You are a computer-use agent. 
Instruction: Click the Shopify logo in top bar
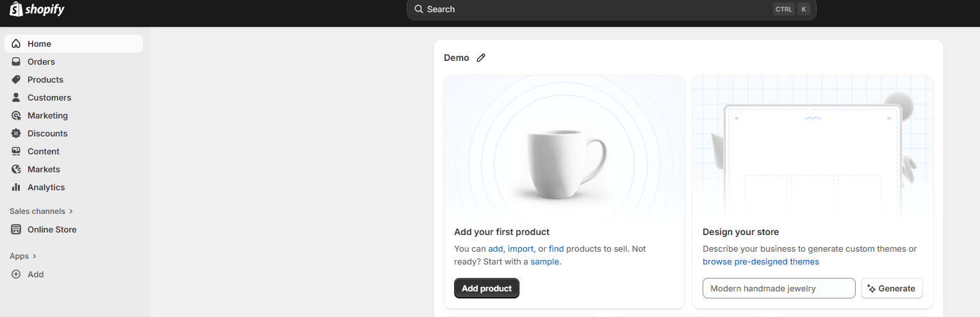(x=37, y=10)
